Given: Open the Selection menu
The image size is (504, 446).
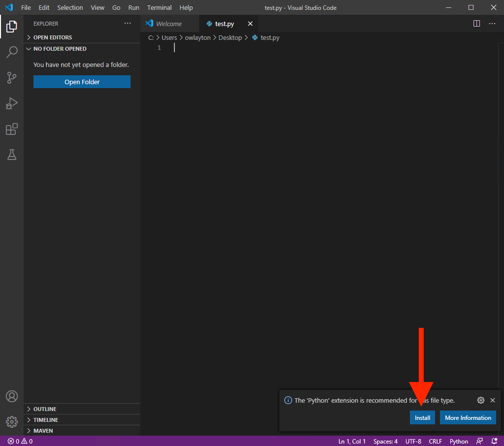Looking at the screenshot, I should (70, 7).
